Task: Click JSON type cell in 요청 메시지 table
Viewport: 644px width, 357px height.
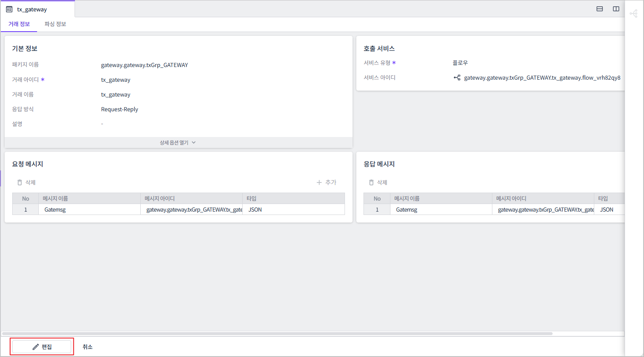Action: tap(294, 209)
